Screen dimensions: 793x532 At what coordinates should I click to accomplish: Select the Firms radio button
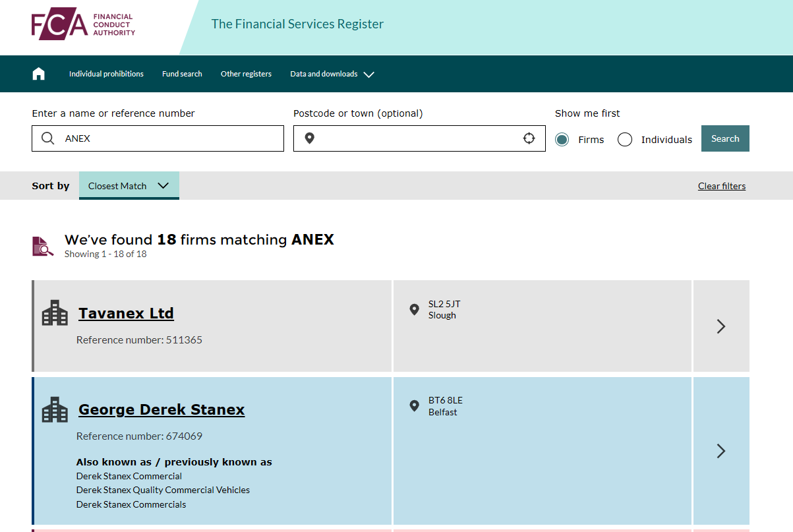click(562, 140)
